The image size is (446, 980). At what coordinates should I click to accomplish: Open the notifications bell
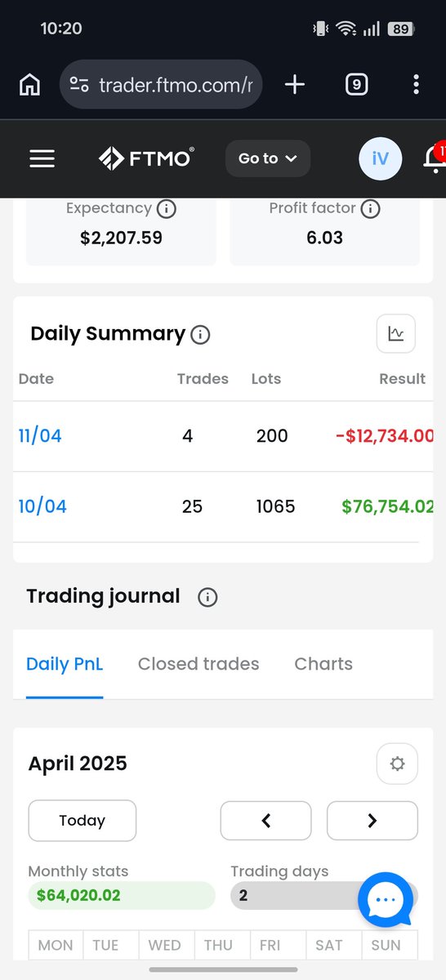434,158
